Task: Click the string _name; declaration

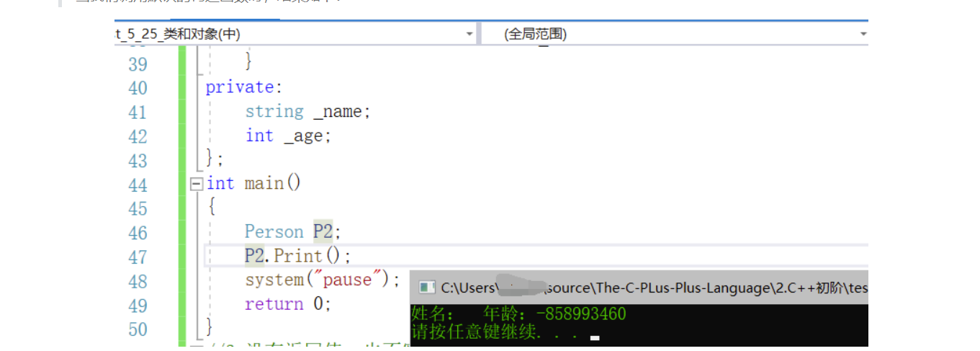Action: click(307, 112)
